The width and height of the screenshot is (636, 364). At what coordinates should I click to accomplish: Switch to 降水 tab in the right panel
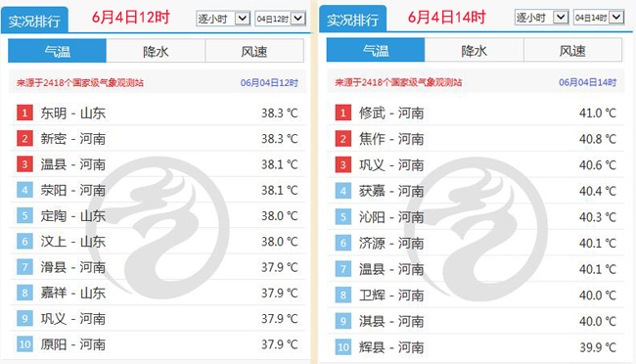(475, 50)
